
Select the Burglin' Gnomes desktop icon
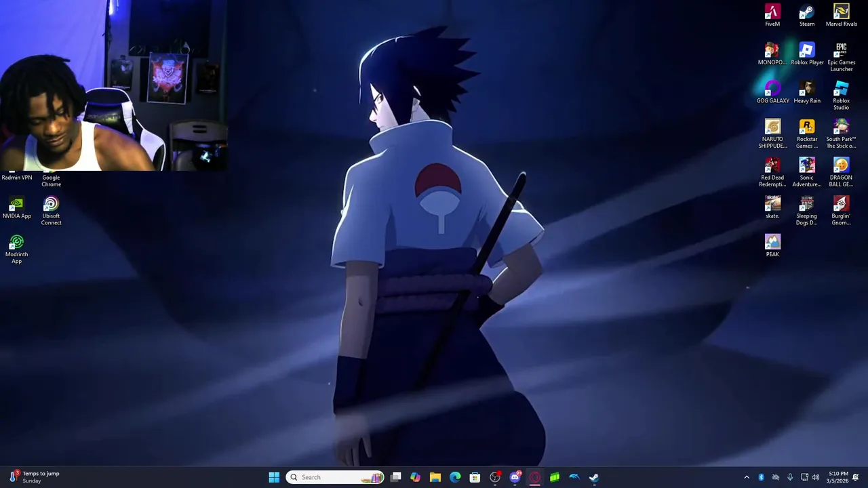tap(841, 211)
